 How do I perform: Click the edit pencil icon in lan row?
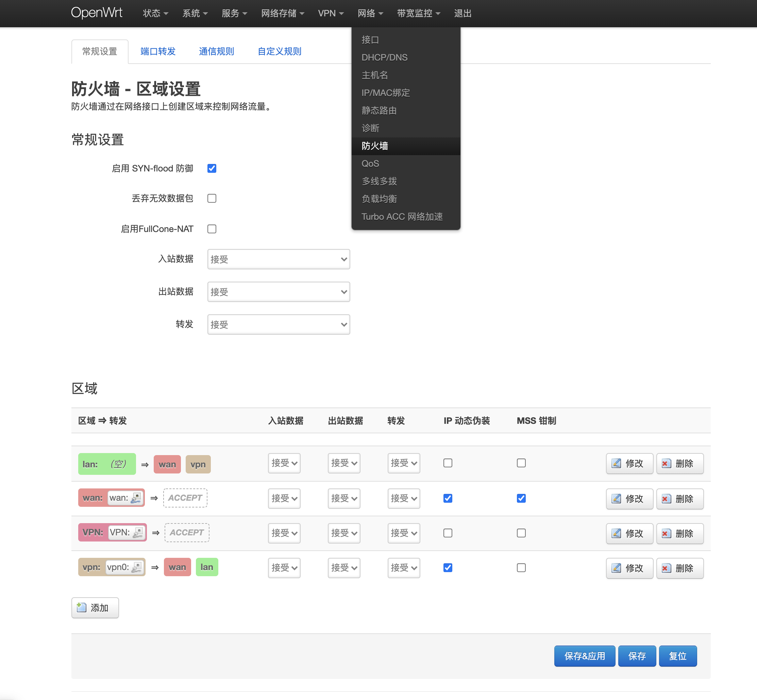click(616, 463)
